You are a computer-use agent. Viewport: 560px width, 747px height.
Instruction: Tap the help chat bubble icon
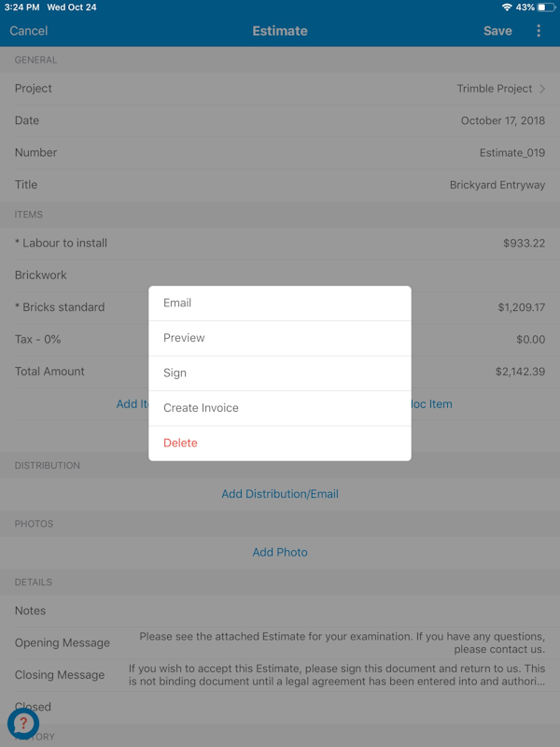tap(22, 724)
